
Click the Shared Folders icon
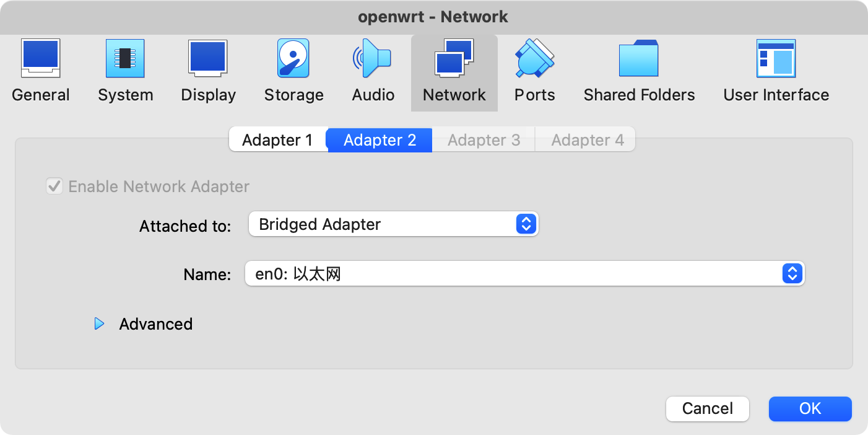pyautogui.click(x=639, y=59)
